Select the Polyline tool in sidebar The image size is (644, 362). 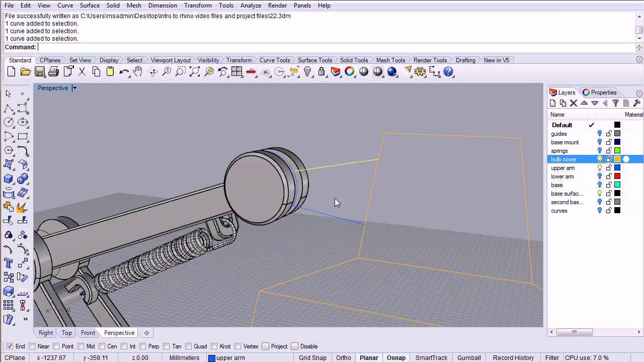point(9,109)
